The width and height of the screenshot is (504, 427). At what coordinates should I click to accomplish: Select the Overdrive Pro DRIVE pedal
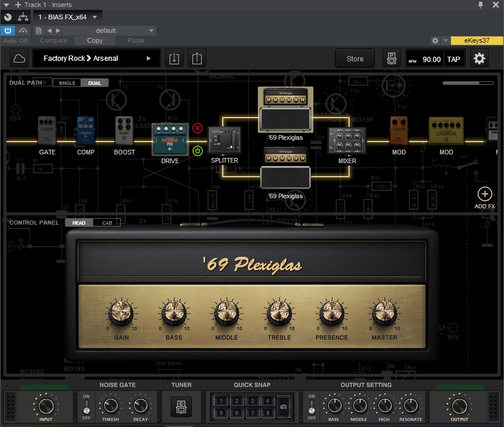click(x=170, y=139)
